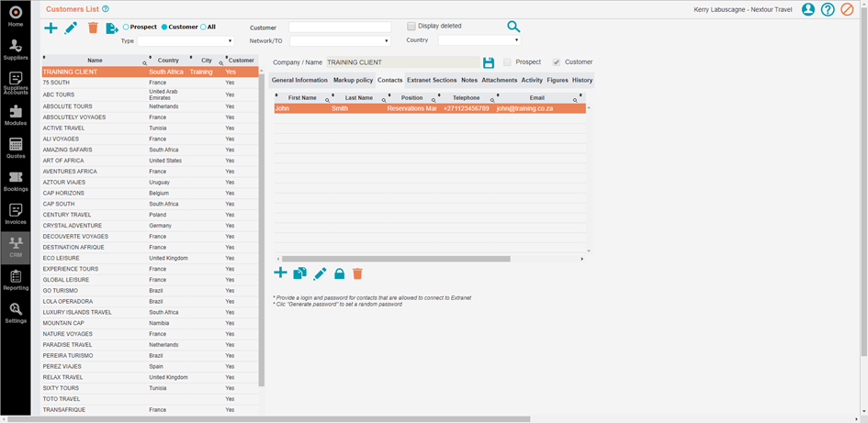The height and width of the screenshot is (423, 868).
Task: Save company with floppy disk icon
Action: (489, 62)
